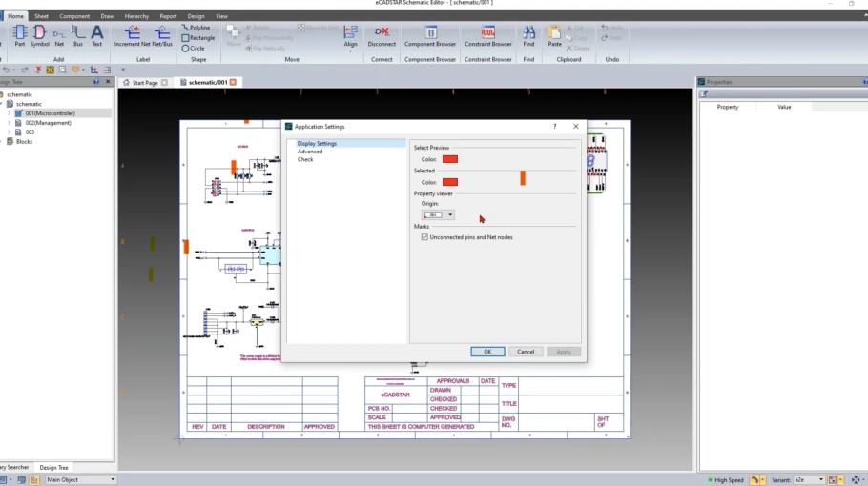868x486 pixels.
Task: Open the Origin dropdown in Property viewer
Action: tap(450, 215)
